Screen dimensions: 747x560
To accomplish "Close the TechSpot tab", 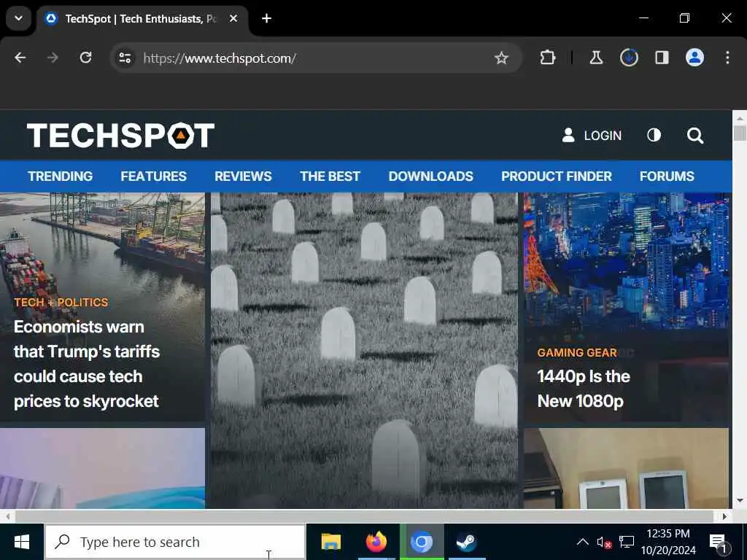I will coord(233,18).
